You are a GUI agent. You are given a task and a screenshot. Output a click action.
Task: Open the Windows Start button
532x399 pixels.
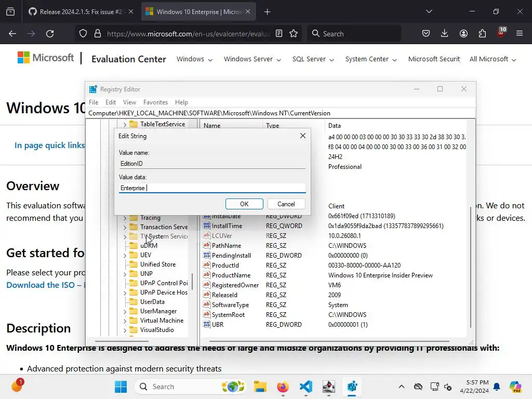121,387
